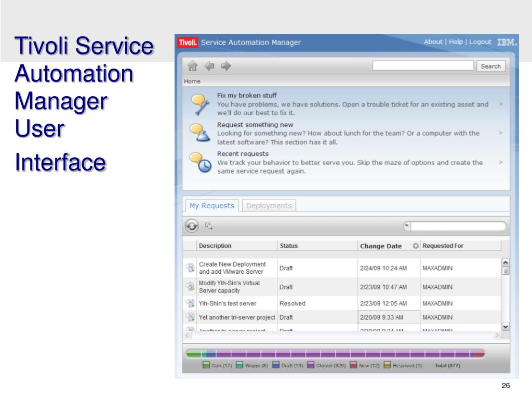Screen dimensions: 532x399
Task: Click the purple Closed segment of status bar
Action: pyautogui.click(x=345, y=354)
